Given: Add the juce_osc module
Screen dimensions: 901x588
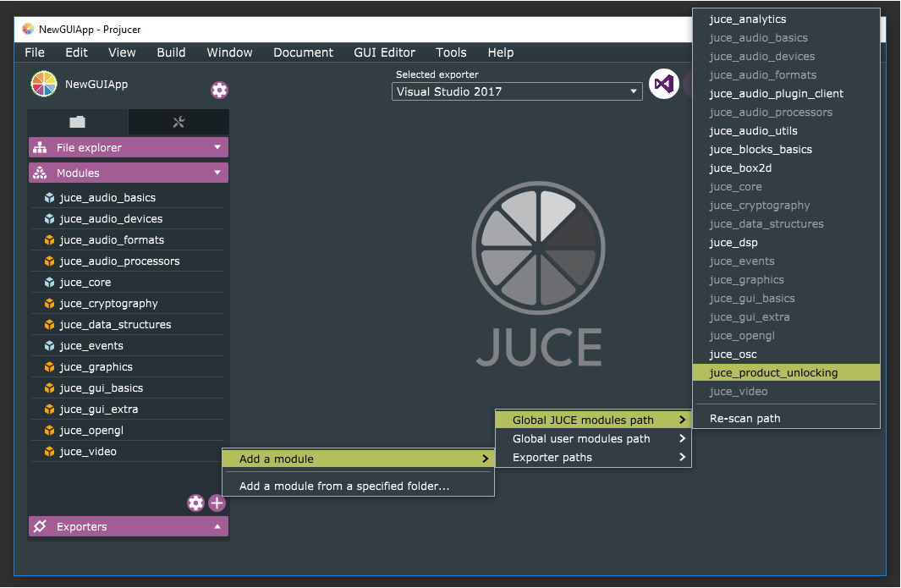Looking at the screenshot, I should (786, 354).
